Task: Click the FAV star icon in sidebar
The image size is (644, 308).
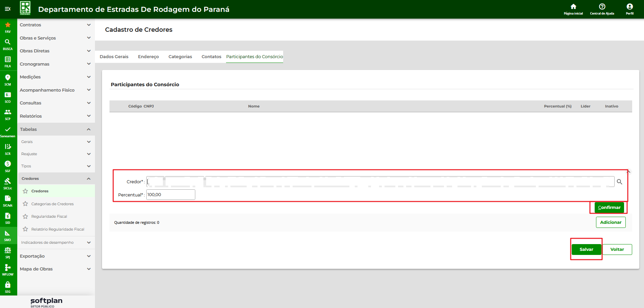Action: [8, 25]
